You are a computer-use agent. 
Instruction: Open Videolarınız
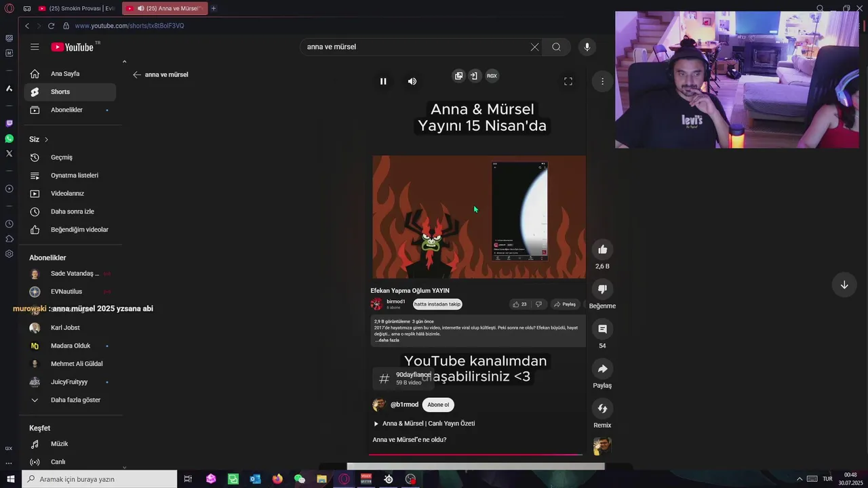(70, 193)
